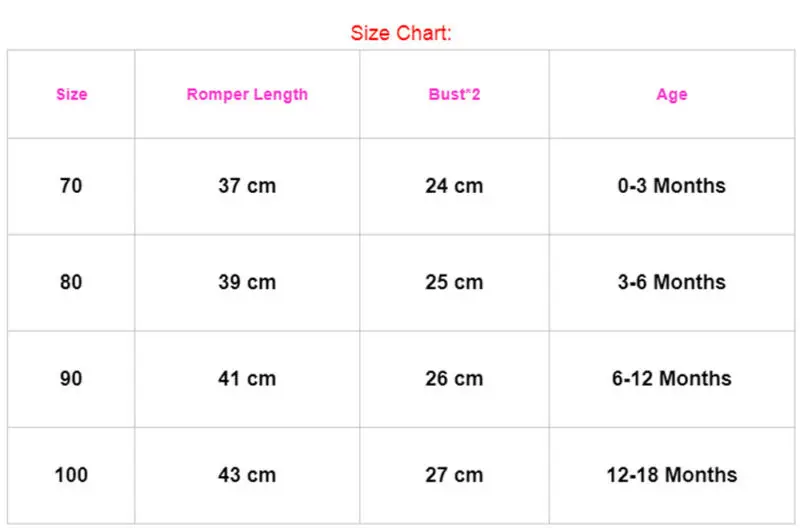Select the size 90 cell
The width and height of the screenshot is (800, 529).
(x=71, y=379)
